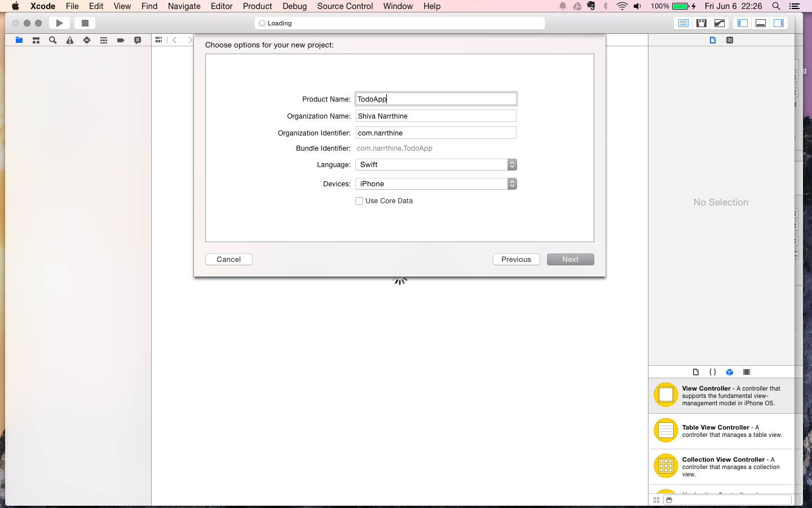Open the Test navigator diamond icon
The height and width of the screenshot is (508, 812).
pyautogui.click(x=87, y=40)
